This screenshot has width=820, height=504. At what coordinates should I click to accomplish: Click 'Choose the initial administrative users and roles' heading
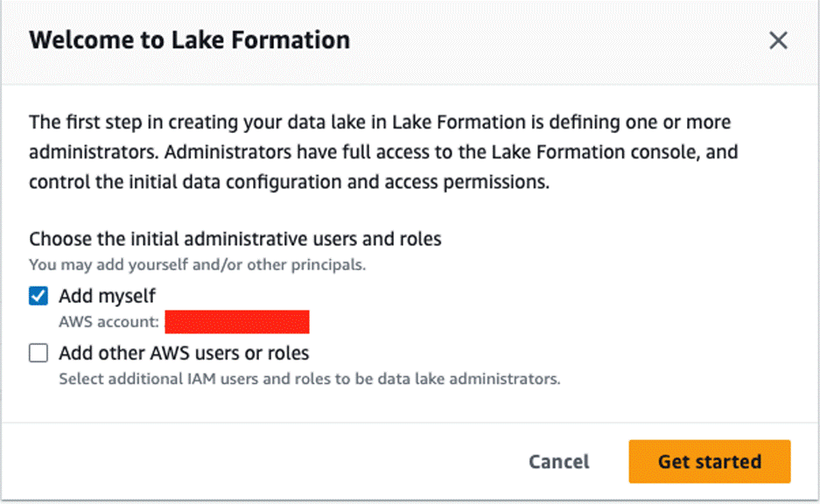235,238
